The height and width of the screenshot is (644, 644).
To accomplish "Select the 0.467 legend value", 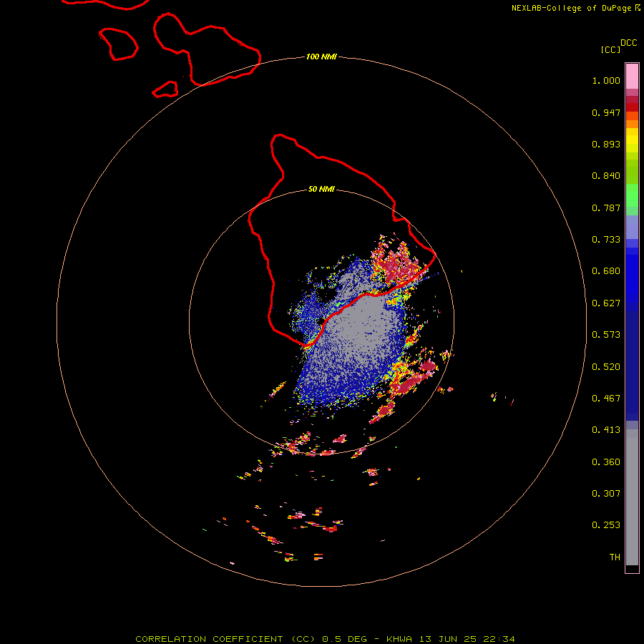I will click(606, 399).
